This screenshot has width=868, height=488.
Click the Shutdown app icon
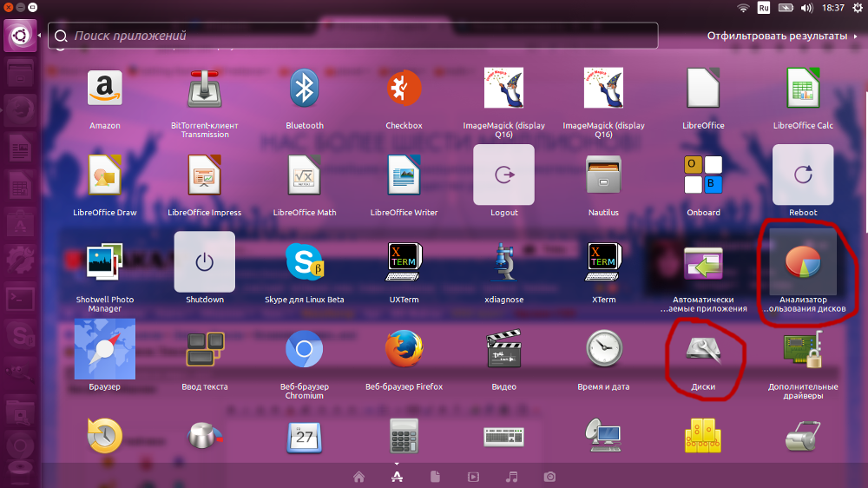(x=204, y=262)
